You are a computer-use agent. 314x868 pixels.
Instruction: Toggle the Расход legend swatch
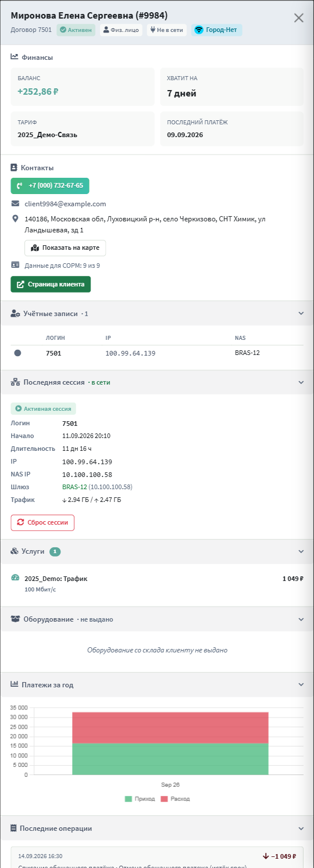164,799
